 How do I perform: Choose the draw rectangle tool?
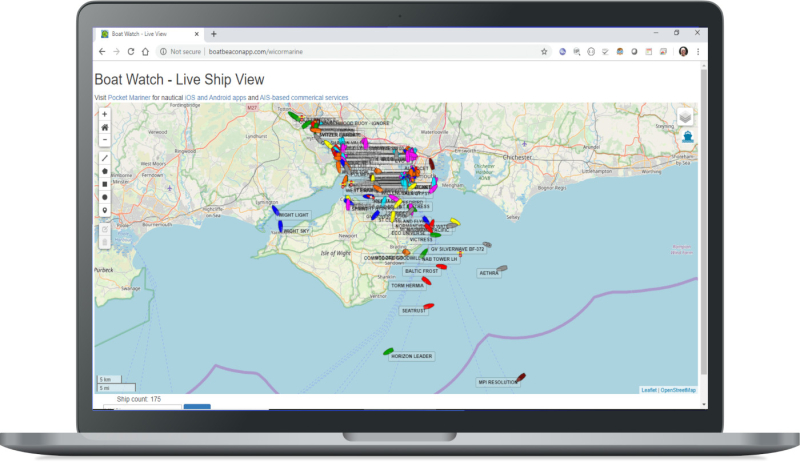[105, 184]
